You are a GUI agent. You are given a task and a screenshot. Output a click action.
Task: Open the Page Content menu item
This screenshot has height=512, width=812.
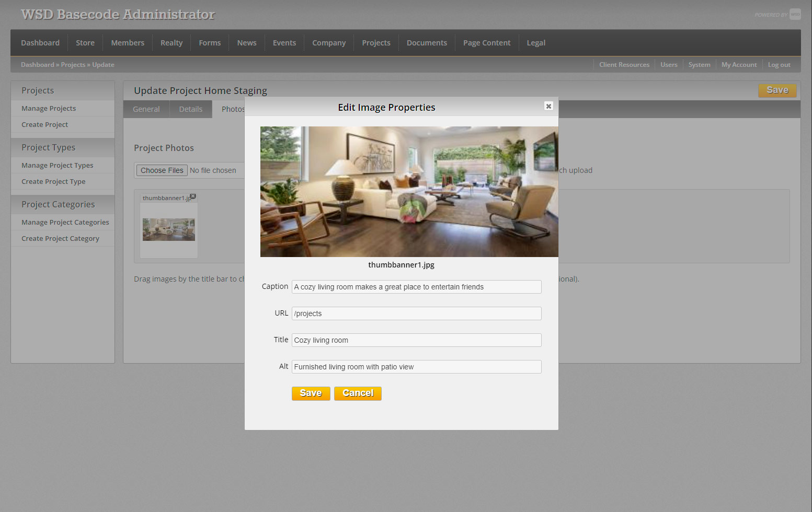tap(487, 43)
